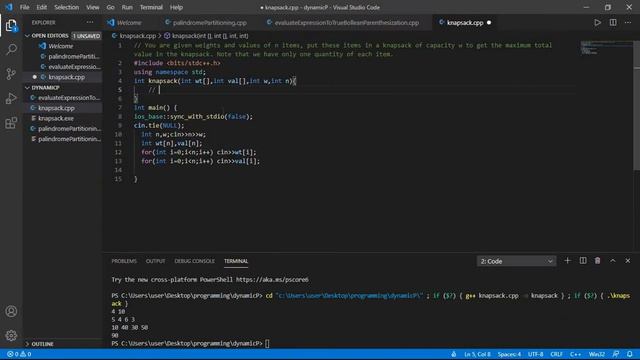Open the File menu
Image resolution: width=640 pixels, height=360 pixels.
(24, 7)
